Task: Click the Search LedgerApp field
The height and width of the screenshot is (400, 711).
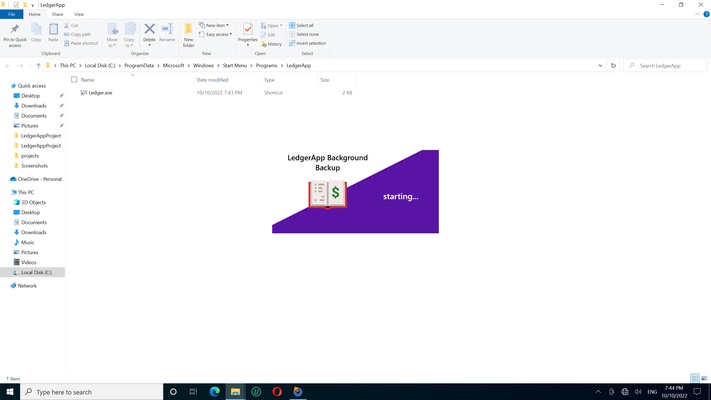Action: tap(665, 65)
